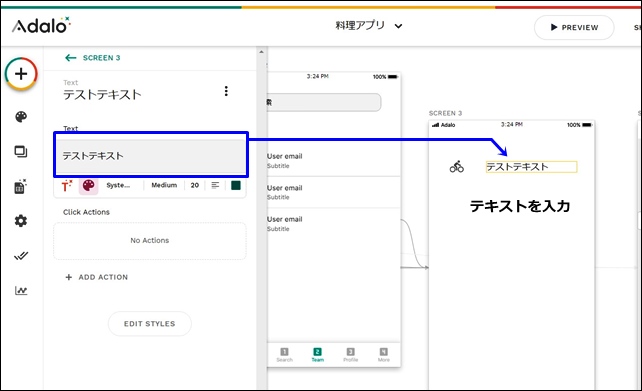Click the Adalo logo
The height and width of the screenshot is (391, 642).
pos(41,26)
